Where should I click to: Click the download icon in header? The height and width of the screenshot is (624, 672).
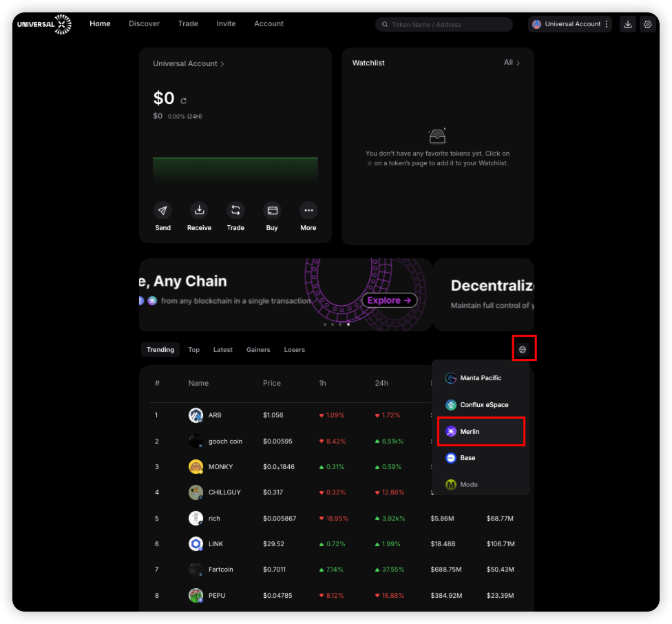[628, 24]
